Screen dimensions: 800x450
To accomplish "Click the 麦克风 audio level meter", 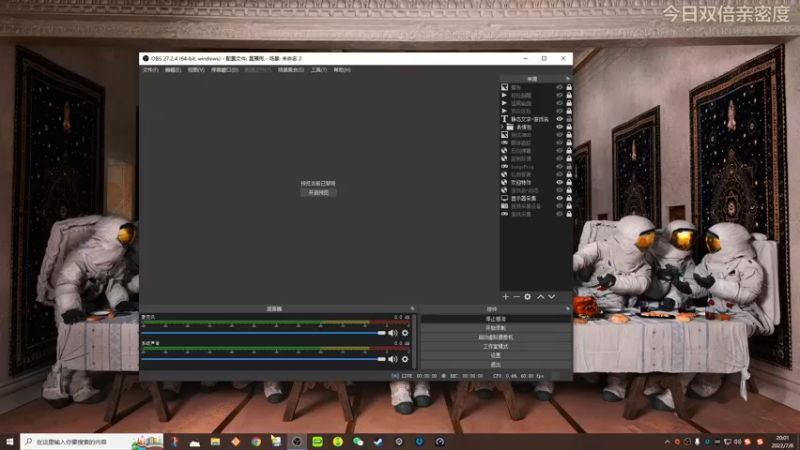I will pyautogui.click(x=276, y=322).
